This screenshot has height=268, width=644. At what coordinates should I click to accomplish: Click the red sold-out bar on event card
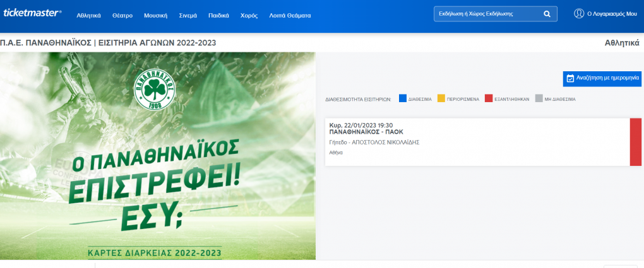(x=635, y=142)
